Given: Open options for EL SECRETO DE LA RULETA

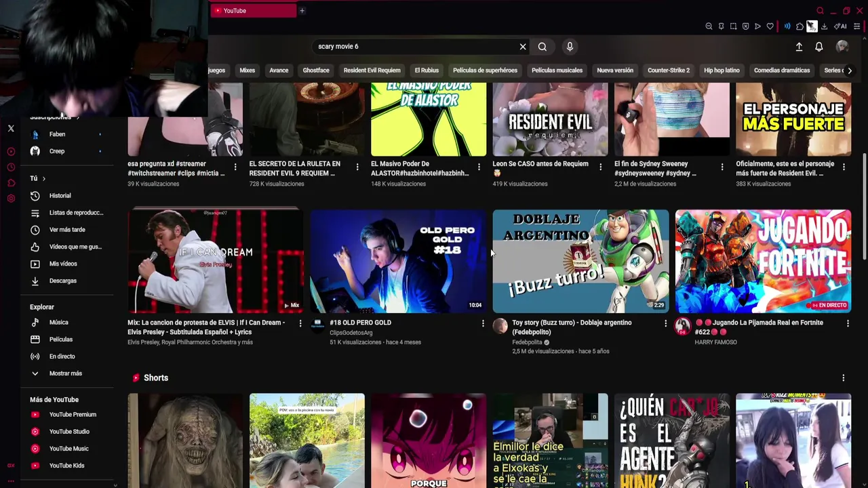Looking at the screenshot, I should pos(357,167).
